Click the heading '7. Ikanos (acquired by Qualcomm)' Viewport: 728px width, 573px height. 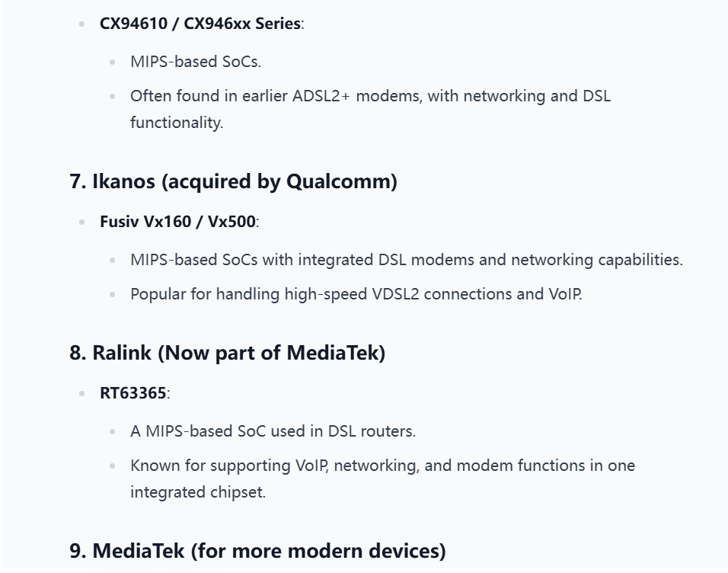[233, 181]
